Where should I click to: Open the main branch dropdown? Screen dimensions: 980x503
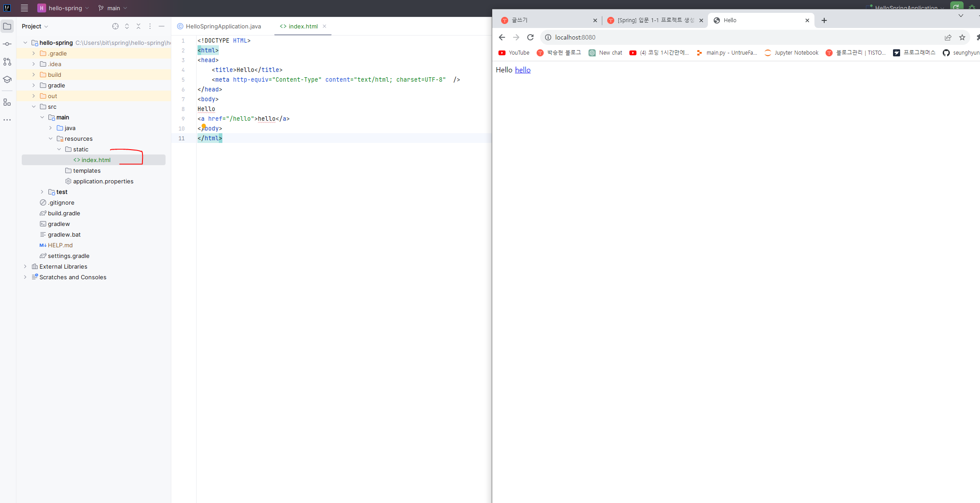coord(114,8)
